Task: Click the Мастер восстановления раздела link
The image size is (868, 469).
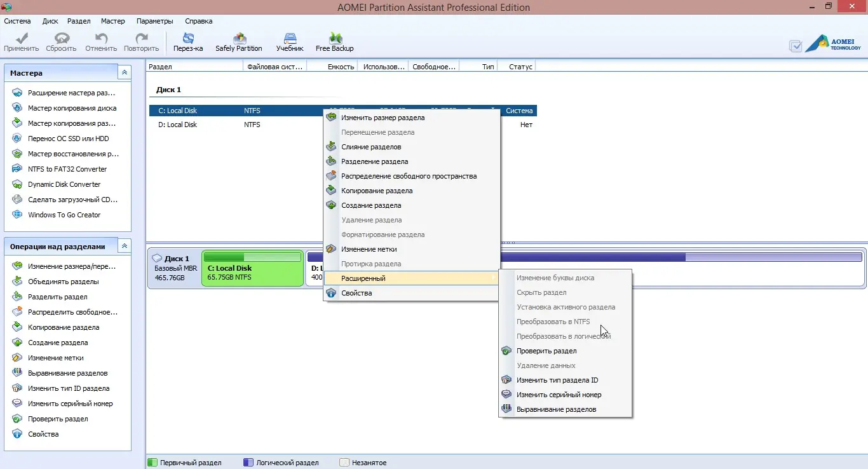Action: (73, 154)
